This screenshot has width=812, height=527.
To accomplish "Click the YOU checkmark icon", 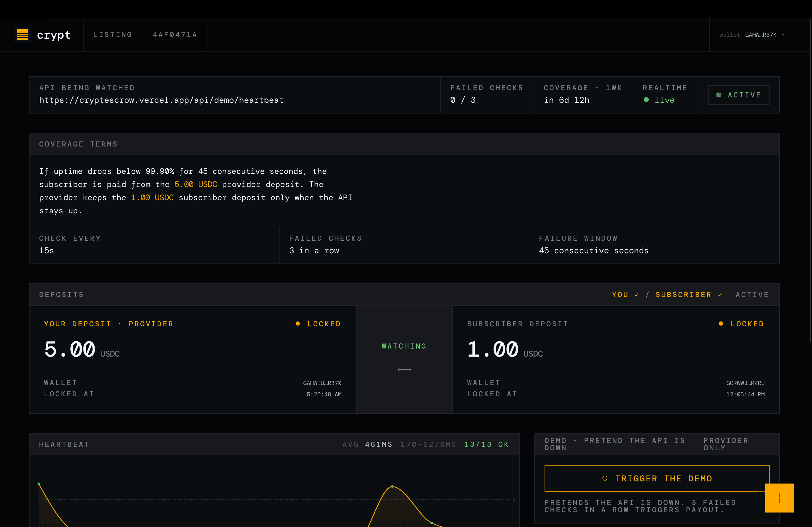I will pyautogui.click(x=637, y=295).
